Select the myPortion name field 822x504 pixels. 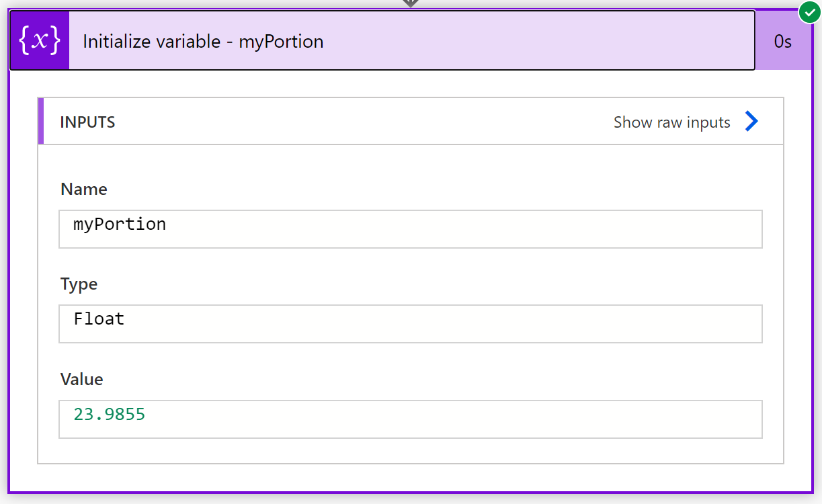click(411, 228)
